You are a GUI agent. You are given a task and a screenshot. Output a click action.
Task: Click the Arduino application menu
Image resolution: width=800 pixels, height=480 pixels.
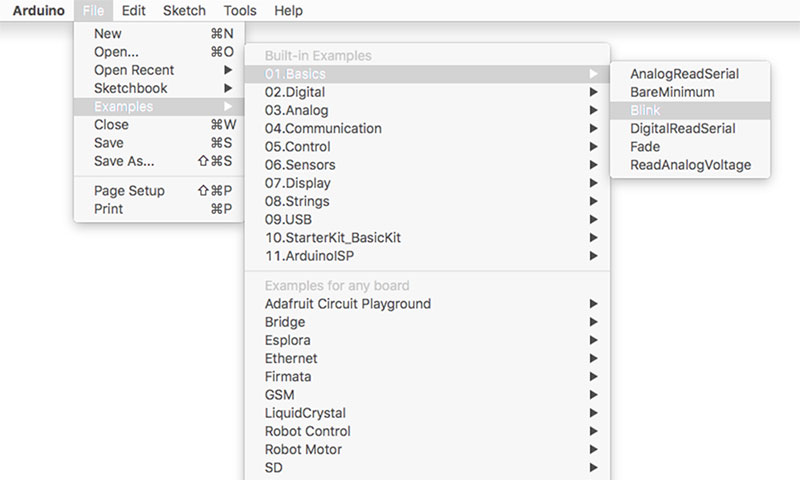tap(38, 11)
